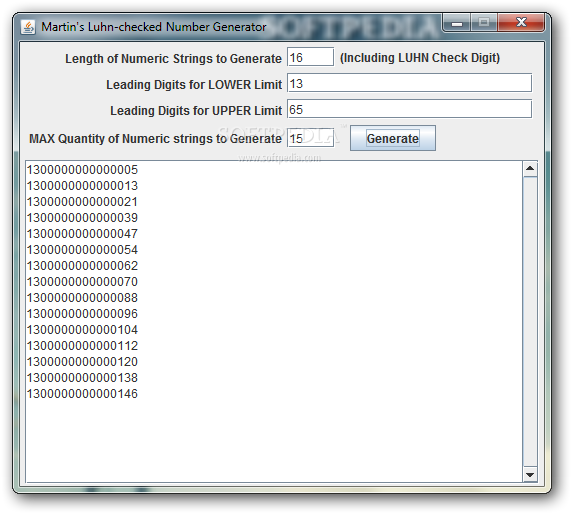
Task: Focus the MAX Quantity input field
Action: (x=310, y=138)
